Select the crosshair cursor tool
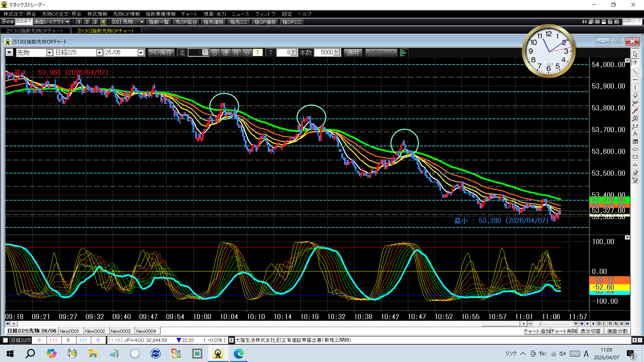 tap(635, 62)
